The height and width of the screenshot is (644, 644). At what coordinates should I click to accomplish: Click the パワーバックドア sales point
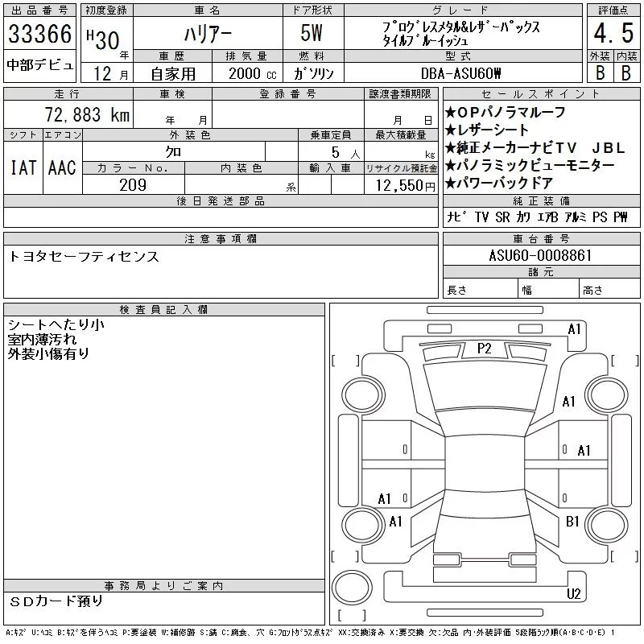point(509,184)
